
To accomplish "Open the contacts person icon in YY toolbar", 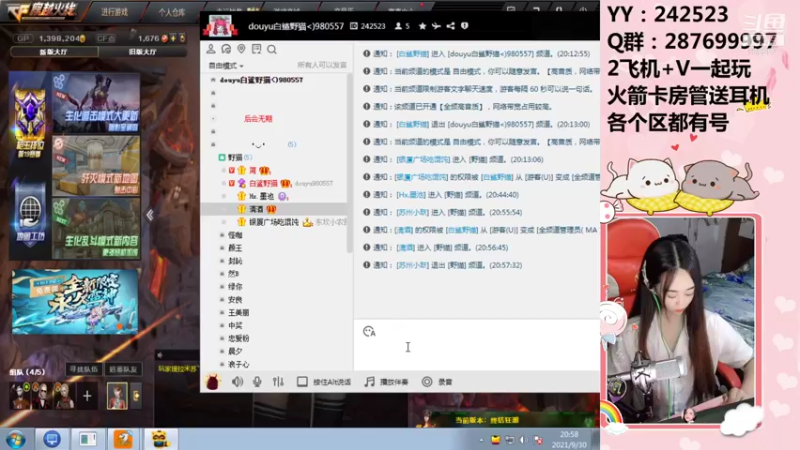I will point(211,49).
